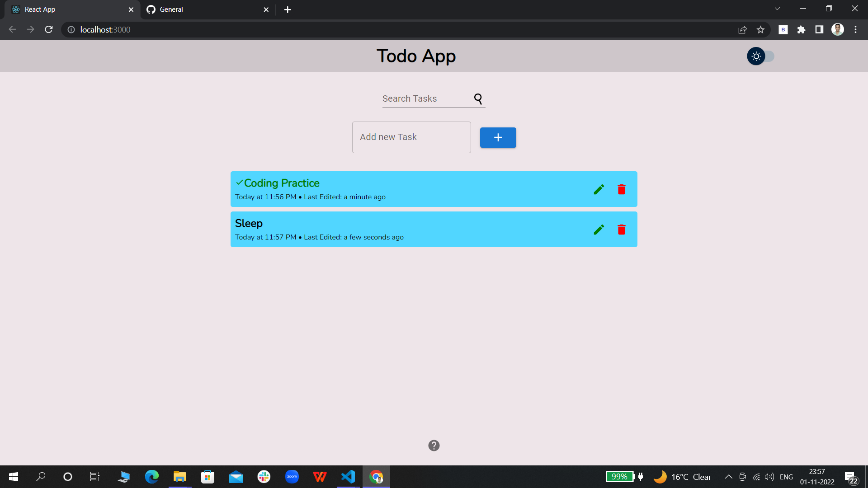
Task: Reload the localhost page
Action: 49,30
